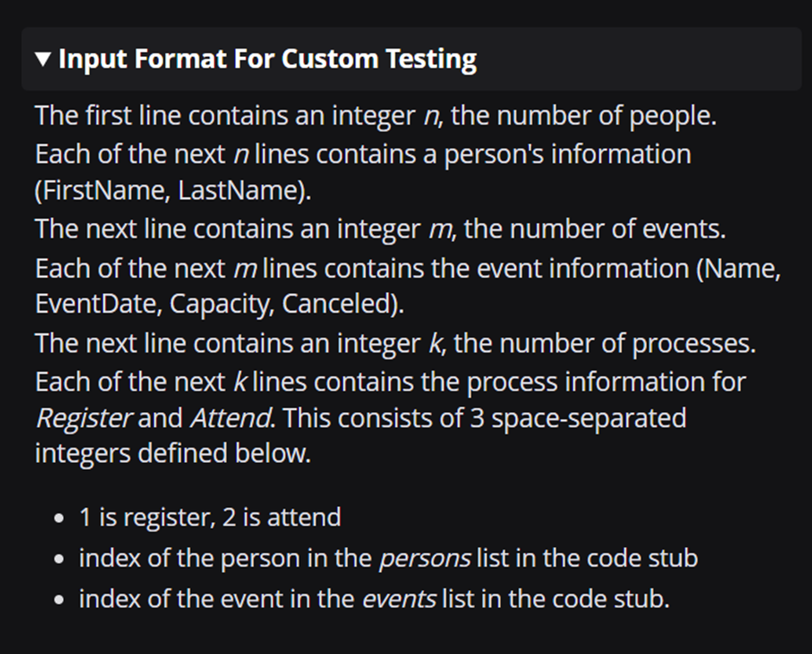
Task: Click the "Input Format For Custom Testing" heading
Action: [x=267, y=60]
